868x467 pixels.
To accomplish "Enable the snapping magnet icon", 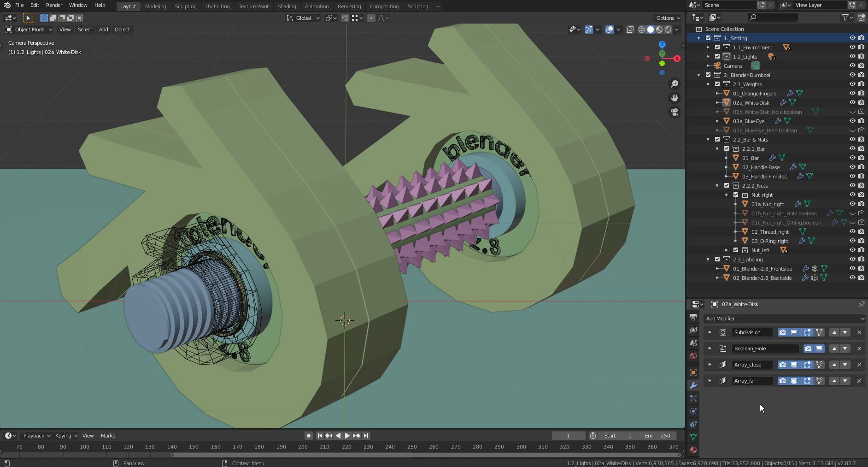I will tap(345, 18).
